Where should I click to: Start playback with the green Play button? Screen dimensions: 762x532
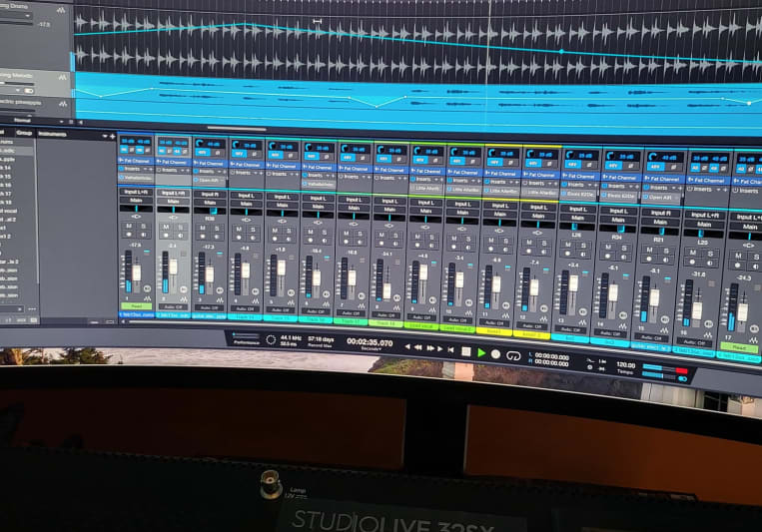[481, 352]
